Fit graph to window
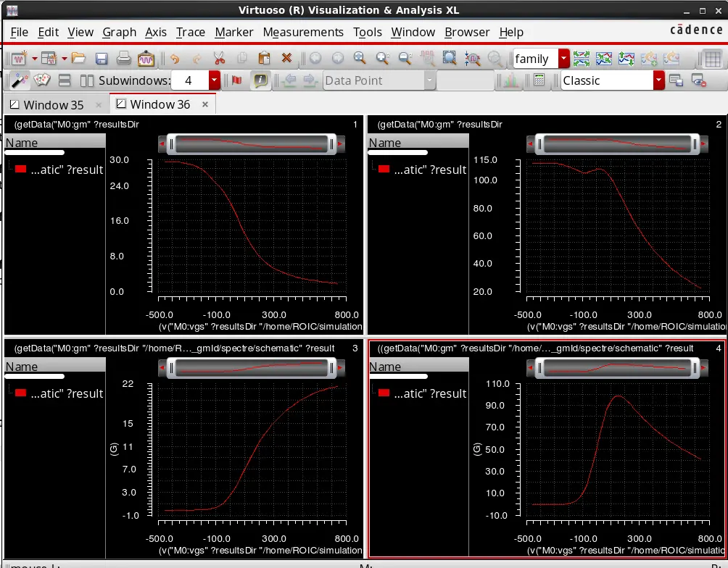The height and width of the screenshot is (568, 728). pos(450,58)
